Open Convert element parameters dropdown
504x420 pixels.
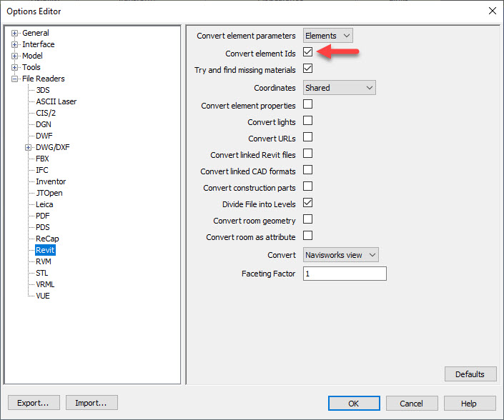click(328, 36)
